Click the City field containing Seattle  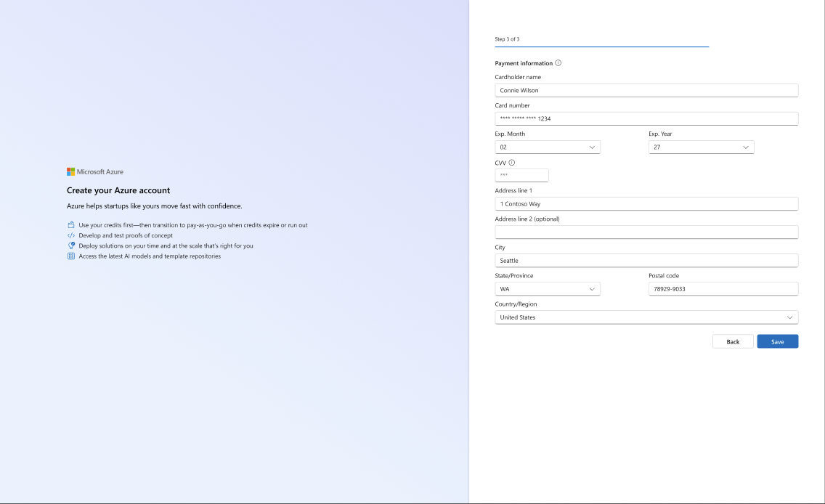click(x=646, y=261)
